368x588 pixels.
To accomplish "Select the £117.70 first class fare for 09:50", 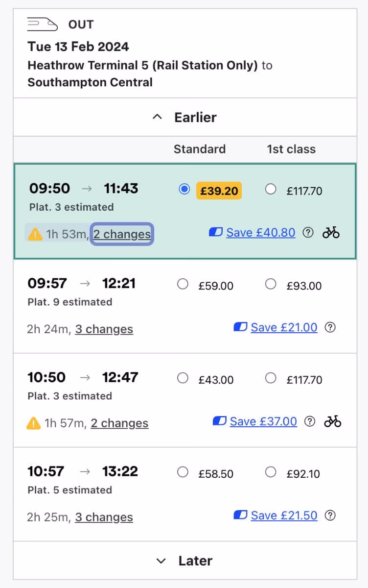I will pos(271,189).
